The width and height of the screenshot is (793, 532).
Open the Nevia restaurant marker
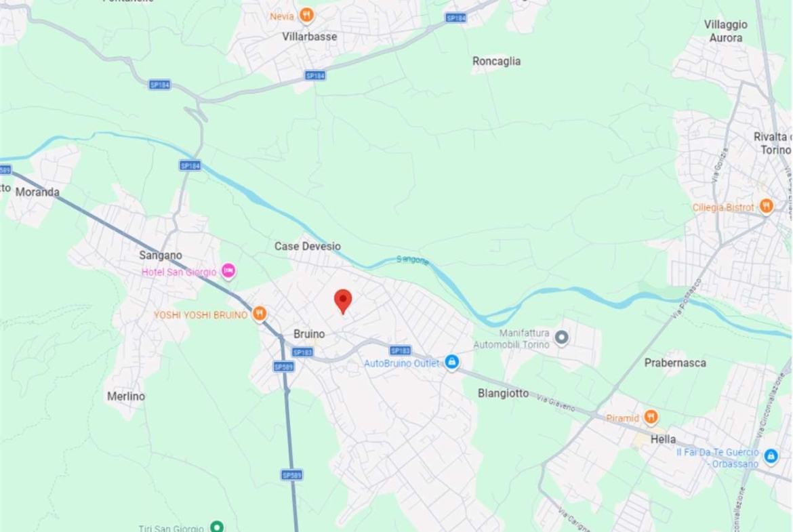pyautogui.click(x=306, y=15)
